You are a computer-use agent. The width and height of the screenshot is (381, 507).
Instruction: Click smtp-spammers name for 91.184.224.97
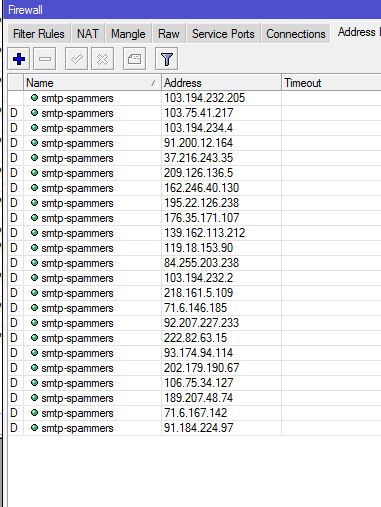tap(77, 428)
